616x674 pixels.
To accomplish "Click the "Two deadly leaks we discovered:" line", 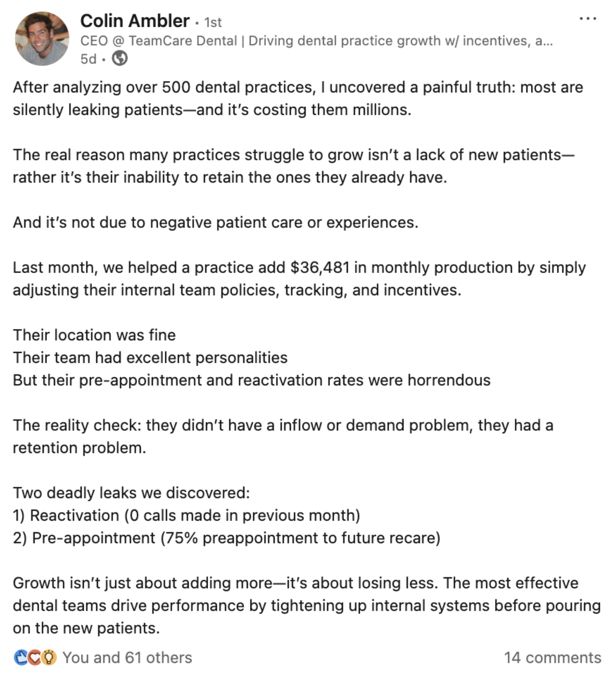I will [131, 493].
